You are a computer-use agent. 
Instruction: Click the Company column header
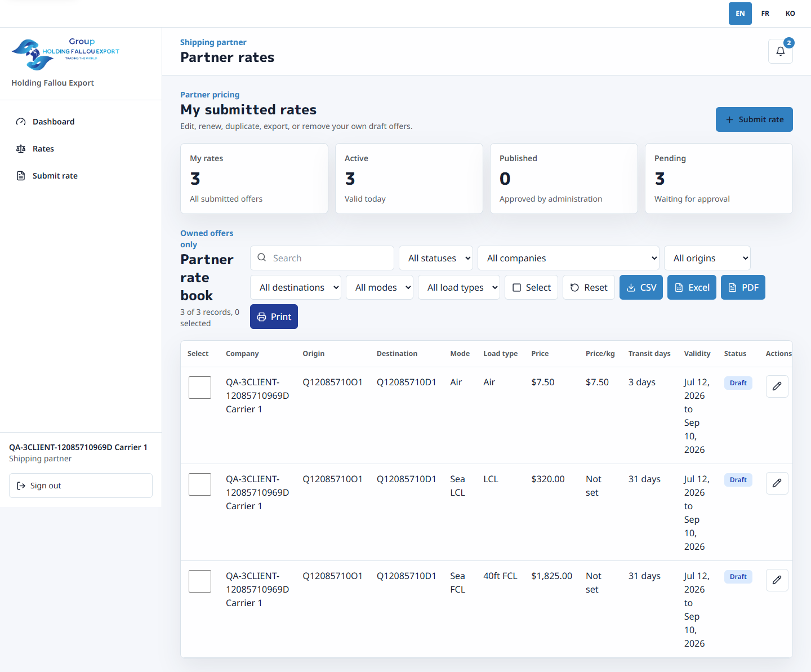tap(242, 354)
